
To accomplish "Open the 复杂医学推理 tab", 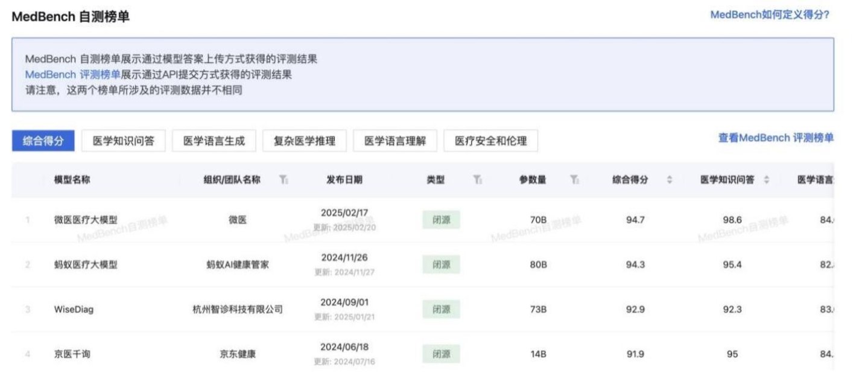I will point(303,141).
